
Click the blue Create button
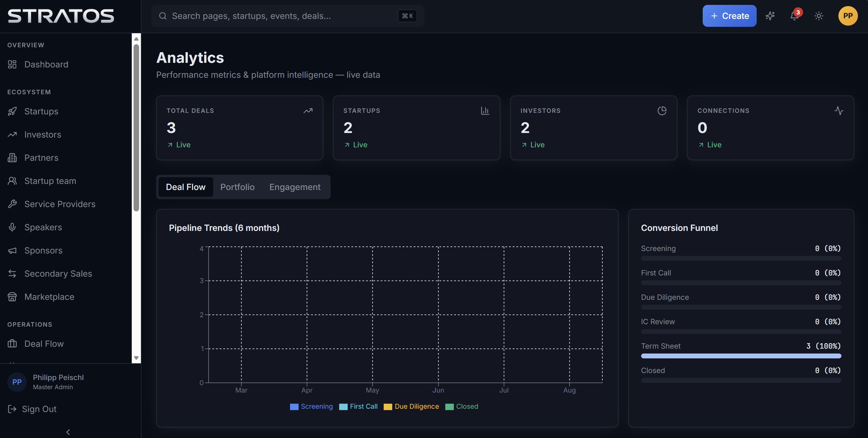(730, 16)
